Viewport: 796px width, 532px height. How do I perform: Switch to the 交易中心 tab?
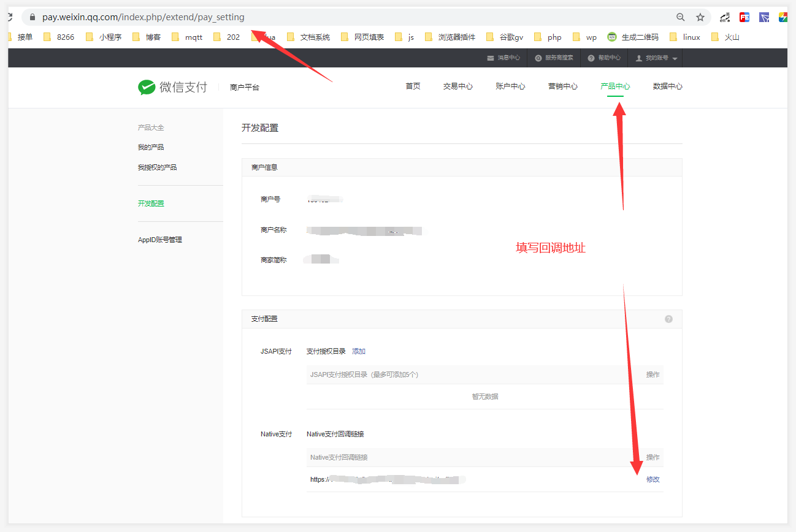(458, 86)
